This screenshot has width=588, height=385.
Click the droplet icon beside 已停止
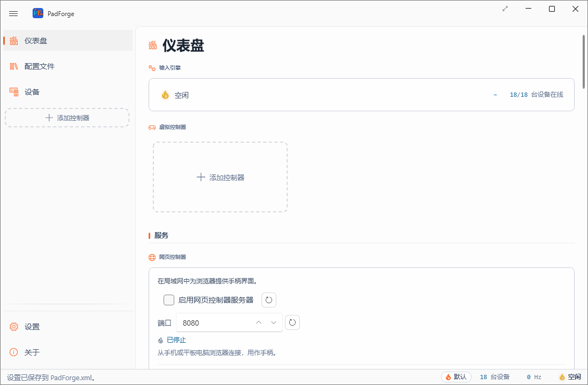coord(160,340)
